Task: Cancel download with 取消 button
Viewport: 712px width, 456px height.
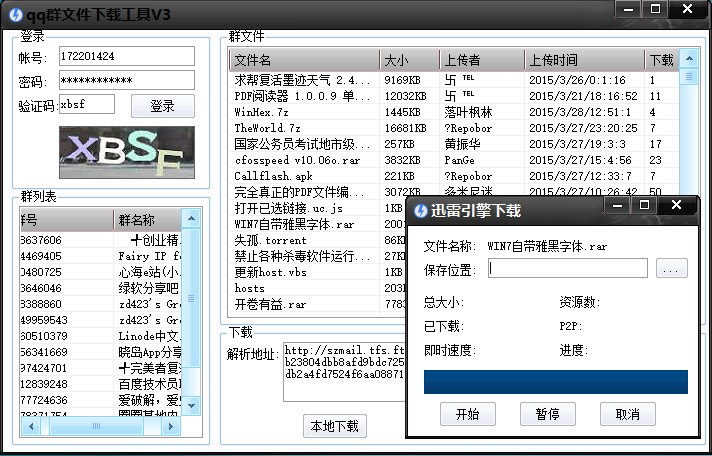Action: 628,414
